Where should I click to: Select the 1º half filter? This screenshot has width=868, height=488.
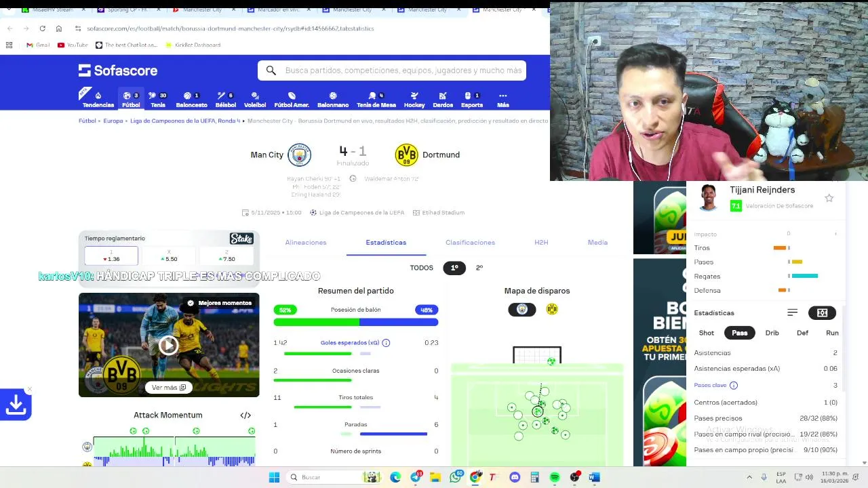pos(454,268)
